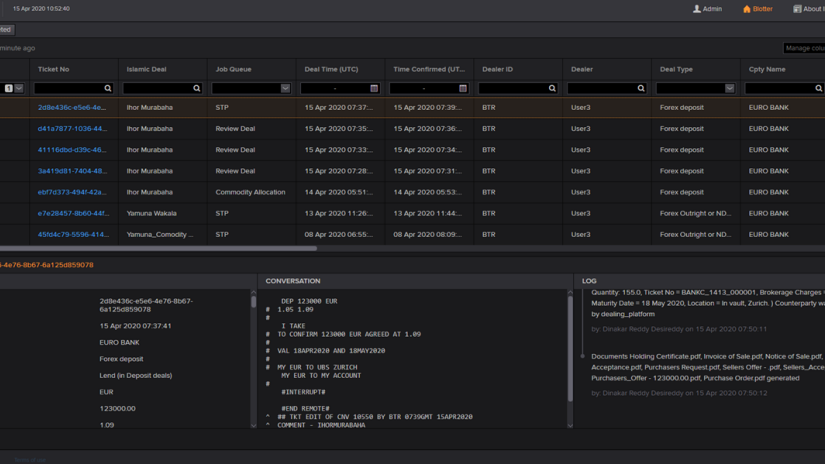Select the CONVERSATION panel header

(x=293, y=281)
